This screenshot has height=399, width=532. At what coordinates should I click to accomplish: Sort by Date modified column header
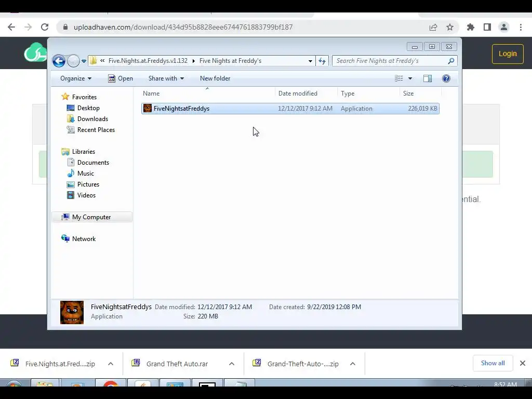[307, 94]
